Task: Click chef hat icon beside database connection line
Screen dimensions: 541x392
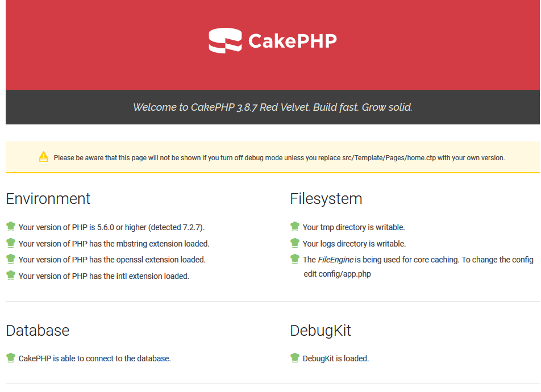Action: pos(11,358)
